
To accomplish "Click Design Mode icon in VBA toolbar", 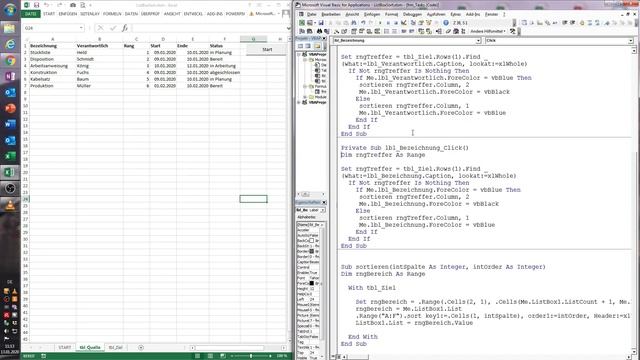I will pos(404,23).
